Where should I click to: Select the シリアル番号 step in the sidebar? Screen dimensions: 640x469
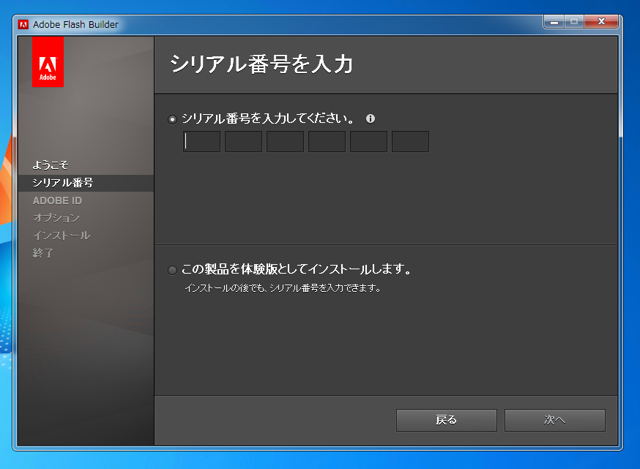tap(86, 183)
